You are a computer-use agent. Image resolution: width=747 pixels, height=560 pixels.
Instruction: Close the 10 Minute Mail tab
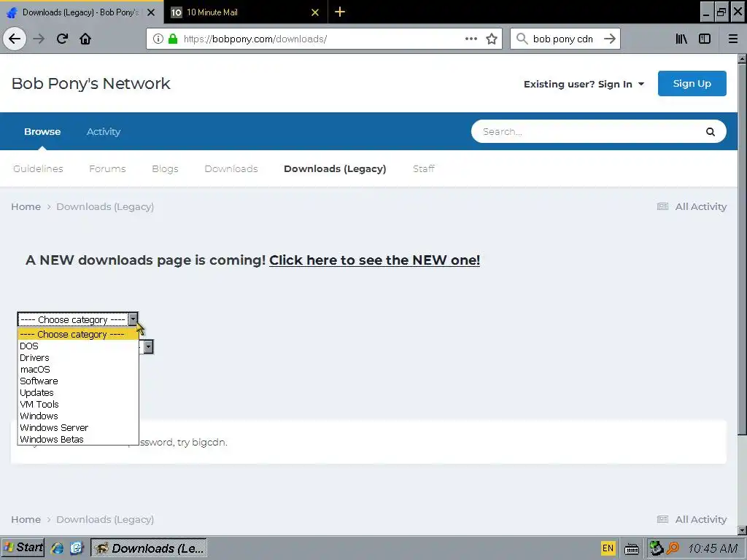(315, 12)
